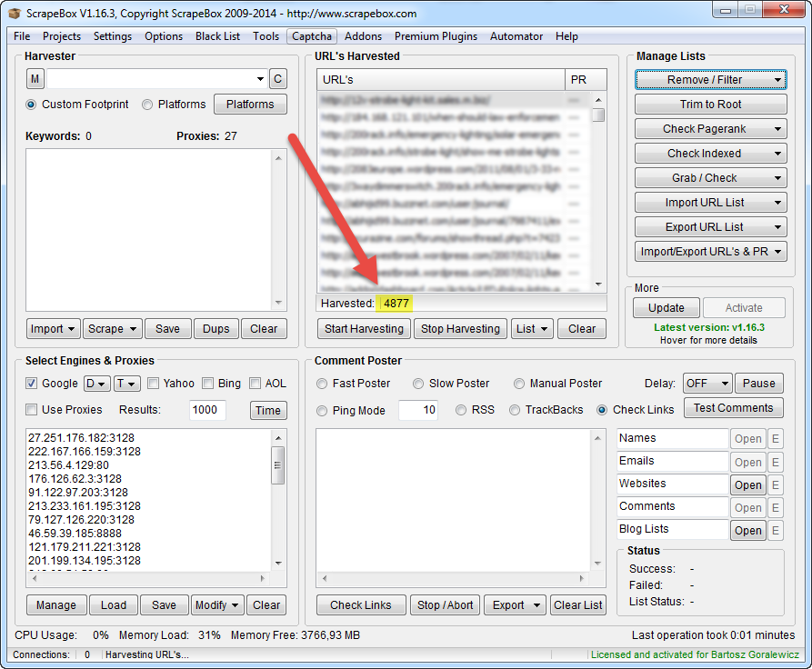
Task: Open the Addons menu
Action: [x=363, y=36]
